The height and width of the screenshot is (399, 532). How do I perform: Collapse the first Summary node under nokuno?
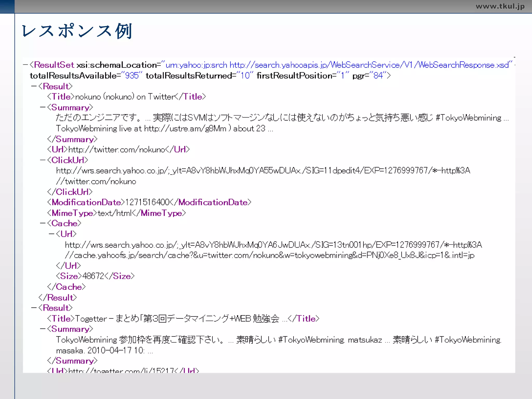[x=43, y=107]
